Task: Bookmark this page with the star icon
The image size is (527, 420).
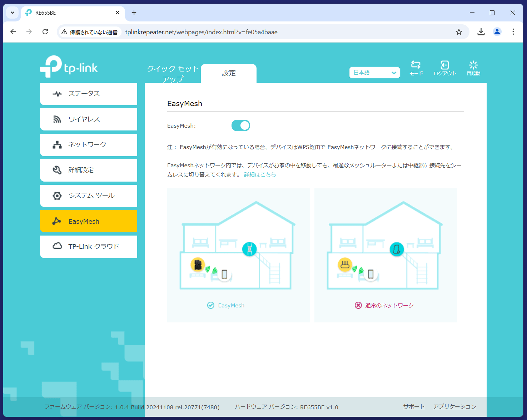Action: tap(459, 32)
